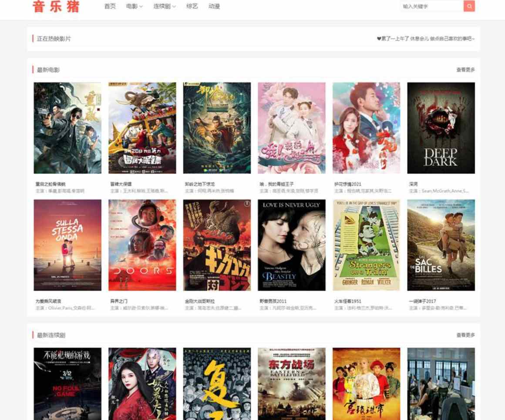
Task: Click the 深渊 movie title
Action: click(413, 184)
